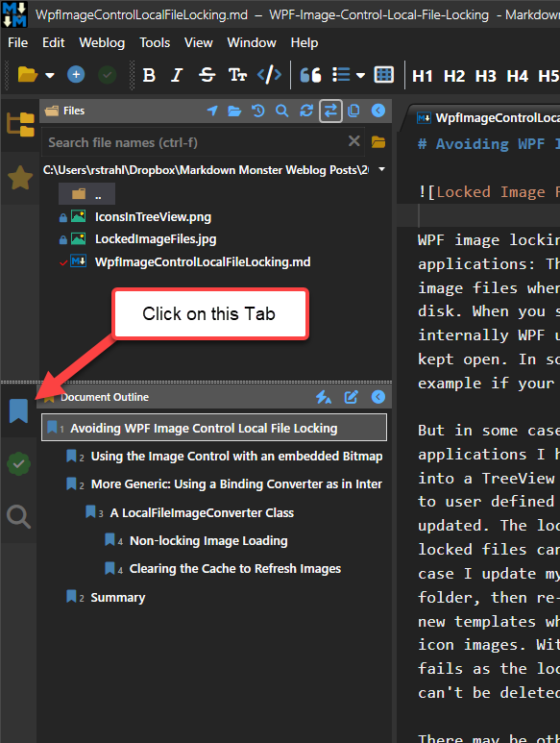The image size is (560, 743).
Task: Insert a block quote
Action: pos(310,75)
